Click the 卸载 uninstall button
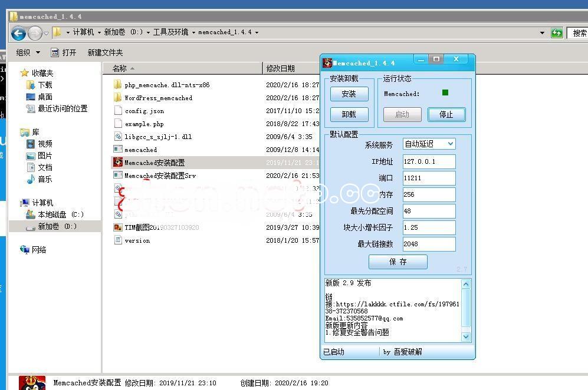Viewport: 588px width, 390px height. [x=349, y=114]
